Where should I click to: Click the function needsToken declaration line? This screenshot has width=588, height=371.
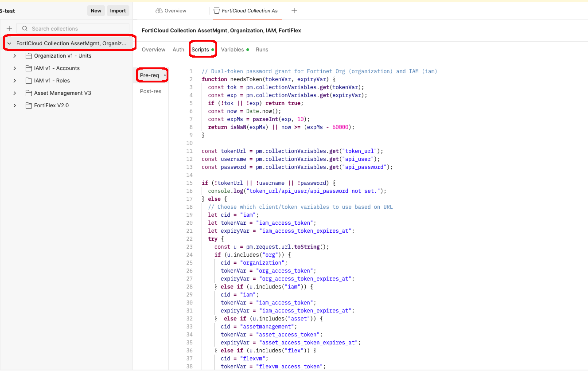coord(269,79)
